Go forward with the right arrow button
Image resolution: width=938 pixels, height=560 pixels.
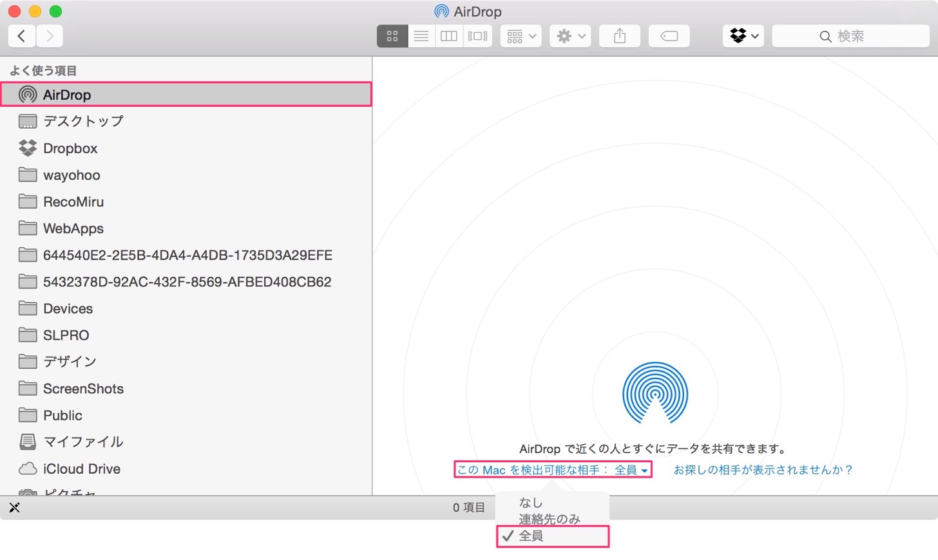(x=50, y=36)
